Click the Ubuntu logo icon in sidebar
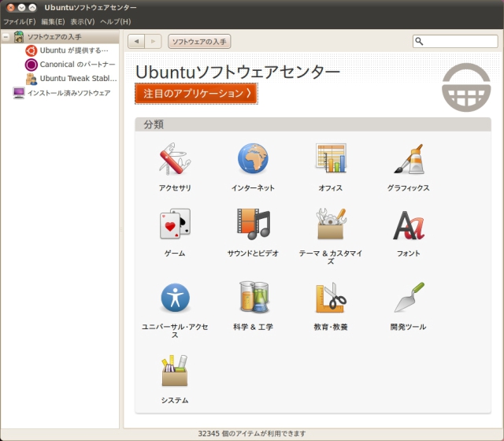504x441 pixels. pos(31,50)
